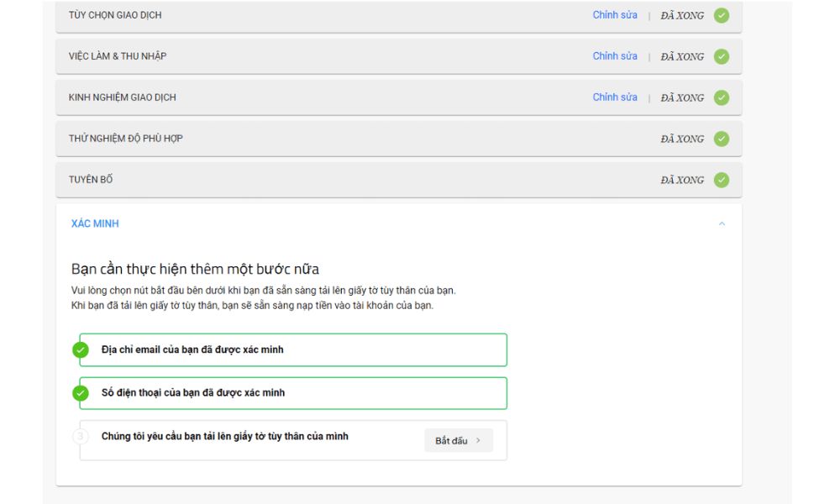Click green checkmark on Tùy chọn giao dịch row
840x504 pixels.
pos(721,15)
